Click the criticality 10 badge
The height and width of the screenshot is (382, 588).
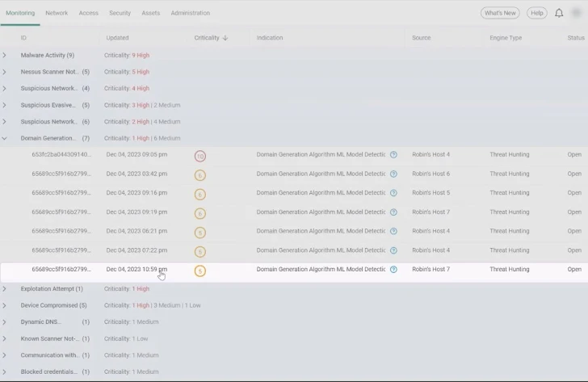(199, 155)
